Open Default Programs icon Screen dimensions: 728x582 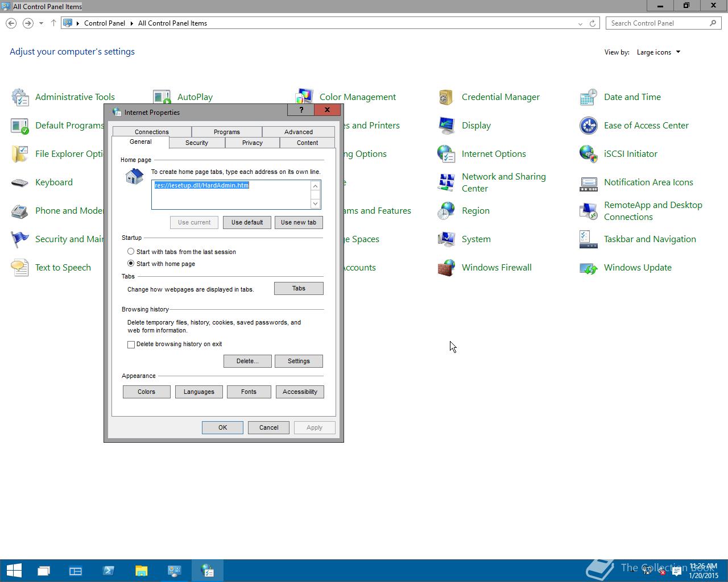tap(20, 126)
